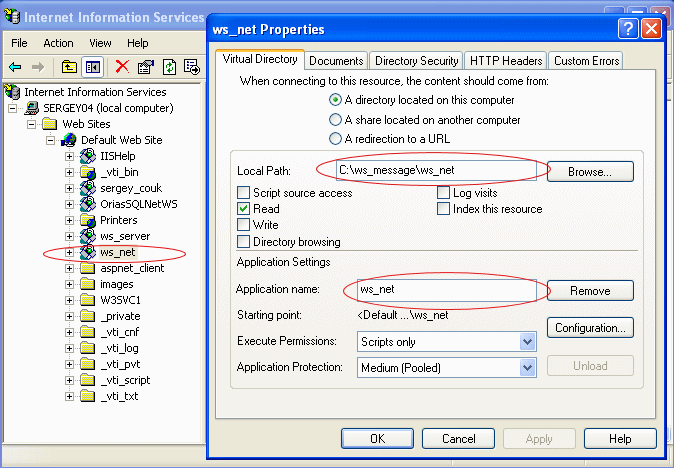Expand the ws_server tree node
Screen dimensions: 674x468
[x=69, y=237]
